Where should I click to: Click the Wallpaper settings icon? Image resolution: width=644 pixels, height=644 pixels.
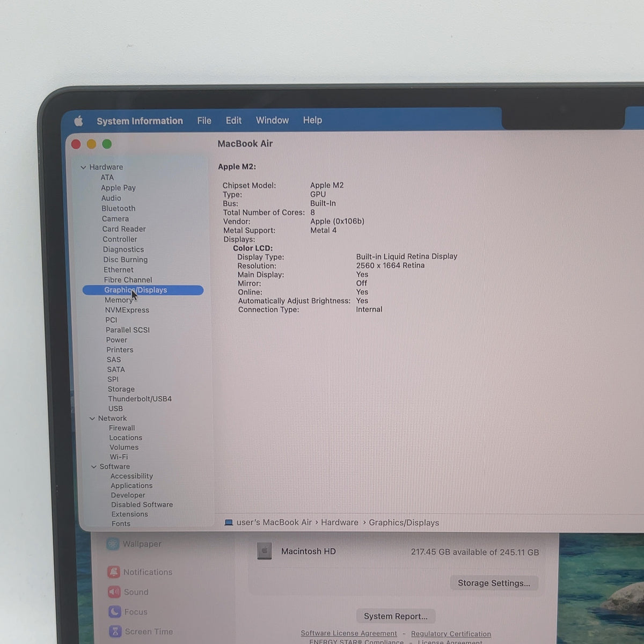click(x=113, y=544)
